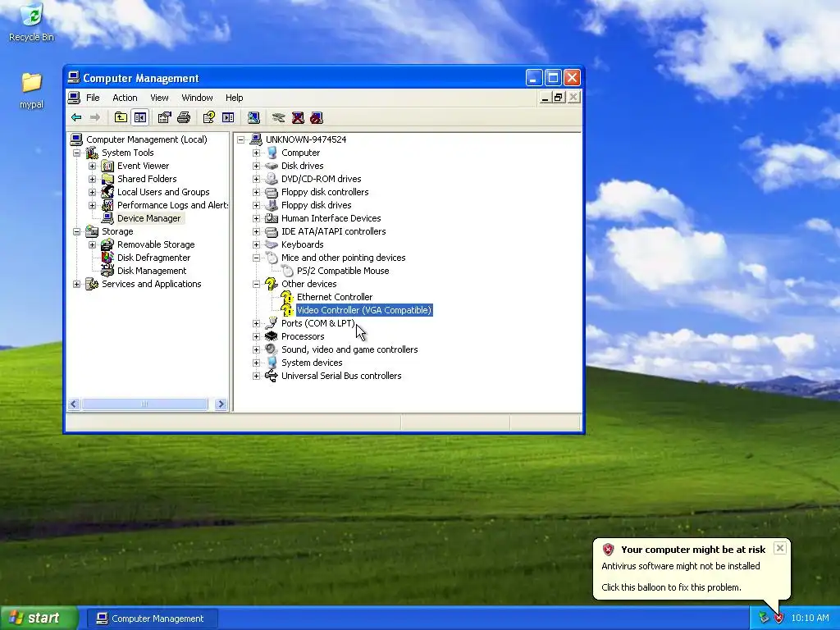This screenshot has height=630, width=840.
Task: Toggle Show/Hide Console Tree toolbar icon
Action: click(x=139, y=117)
